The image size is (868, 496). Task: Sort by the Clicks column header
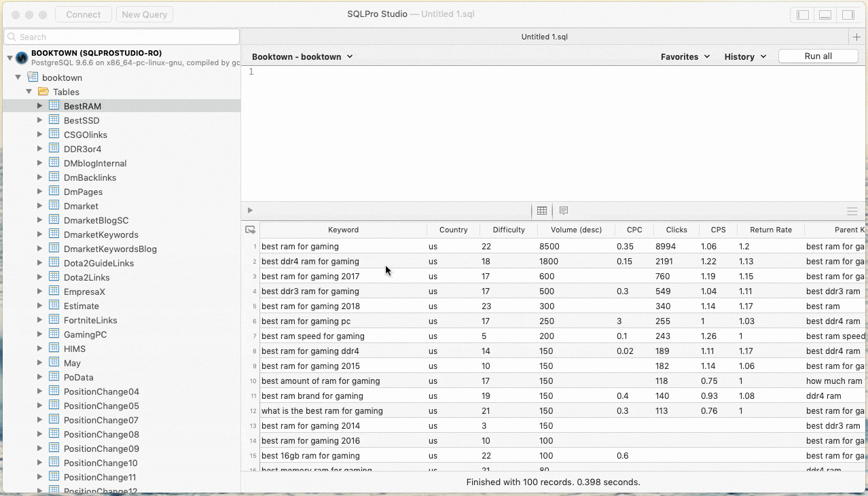coord(676,230)
